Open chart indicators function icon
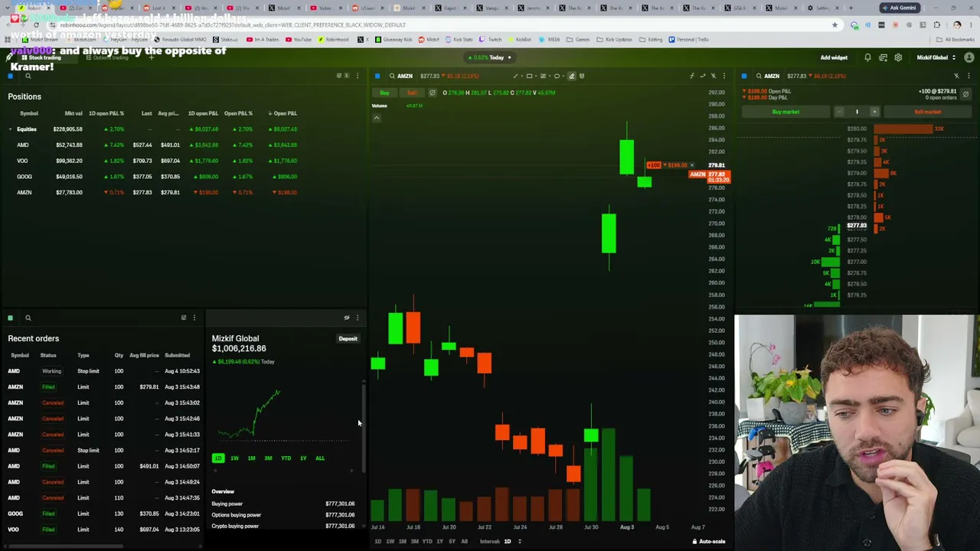This screenshot has height=551, width=980. (692, 76)
